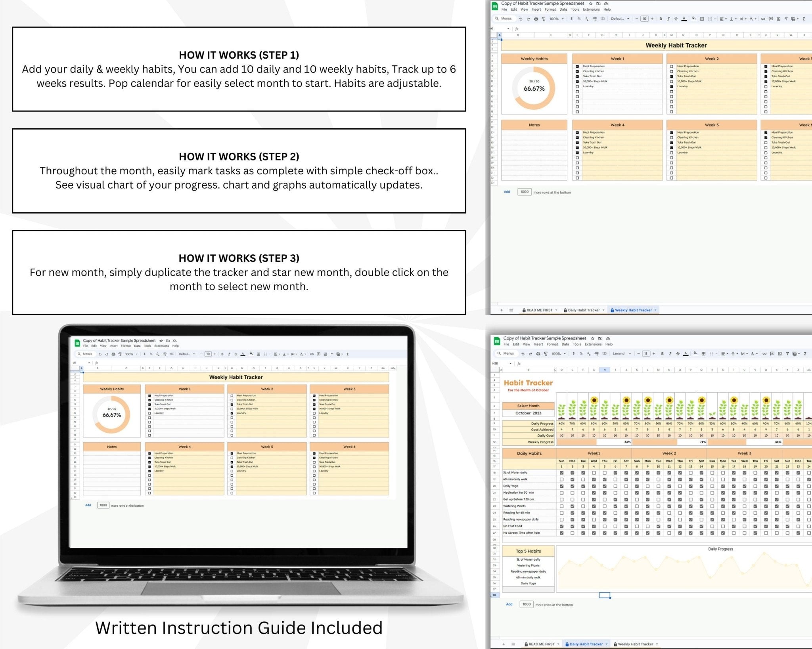Click the 1000 rows input field
812x649 pixels.
coord(524,192)
